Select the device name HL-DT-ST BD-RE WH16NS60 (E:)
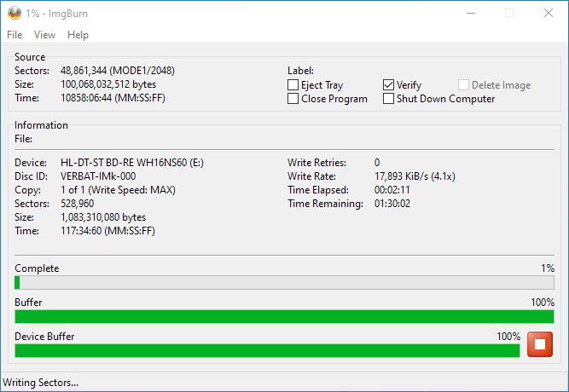Screen dimensions: 569x392 (x=132, y=163)
